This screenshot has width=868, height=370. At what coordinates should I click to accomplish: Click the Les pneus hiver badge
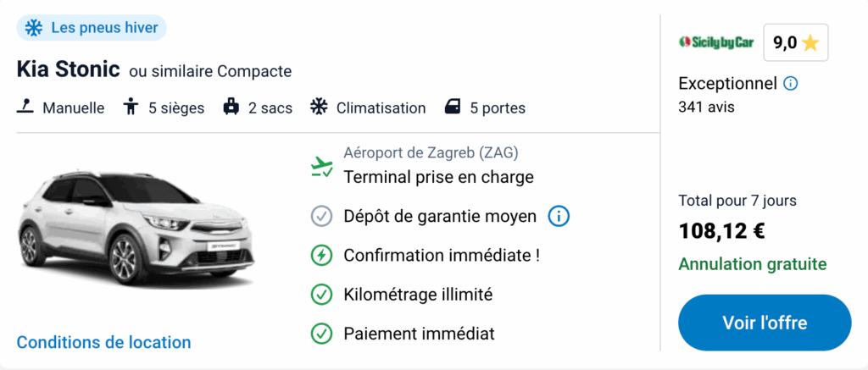tap(92, 28)
